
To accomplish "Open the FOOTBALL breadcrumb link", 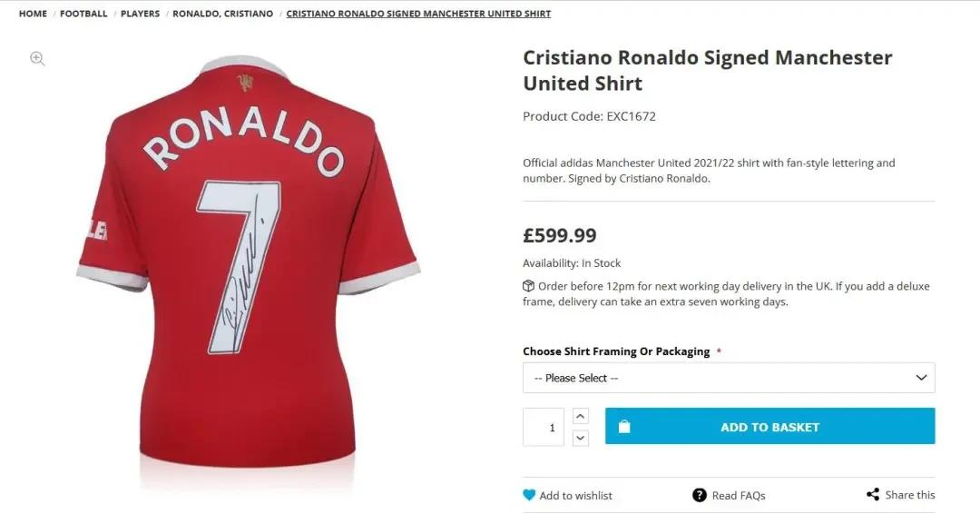I will point(83,13).
